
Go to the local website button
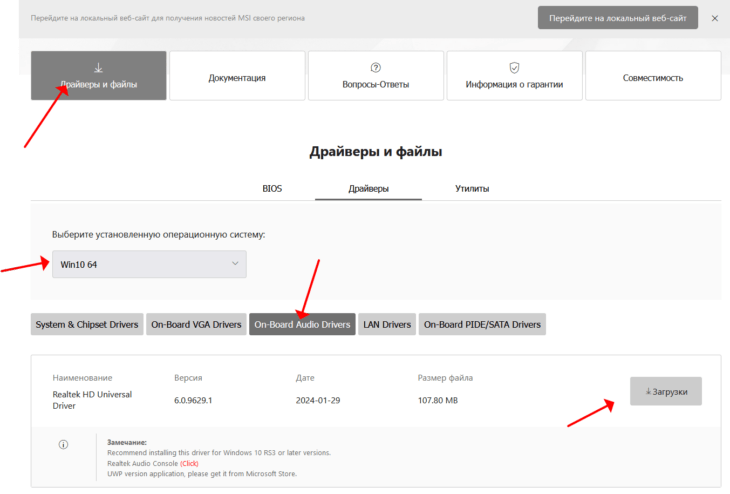click(618, 18)
